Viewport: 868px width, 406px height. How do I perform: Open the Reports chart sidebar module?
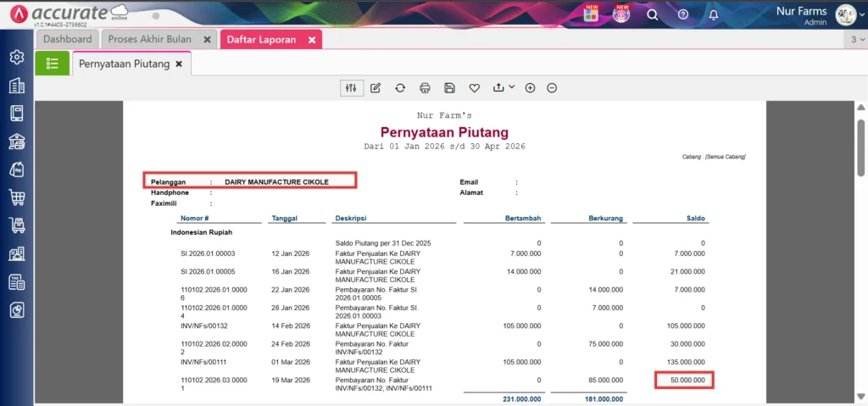[17, 311]
